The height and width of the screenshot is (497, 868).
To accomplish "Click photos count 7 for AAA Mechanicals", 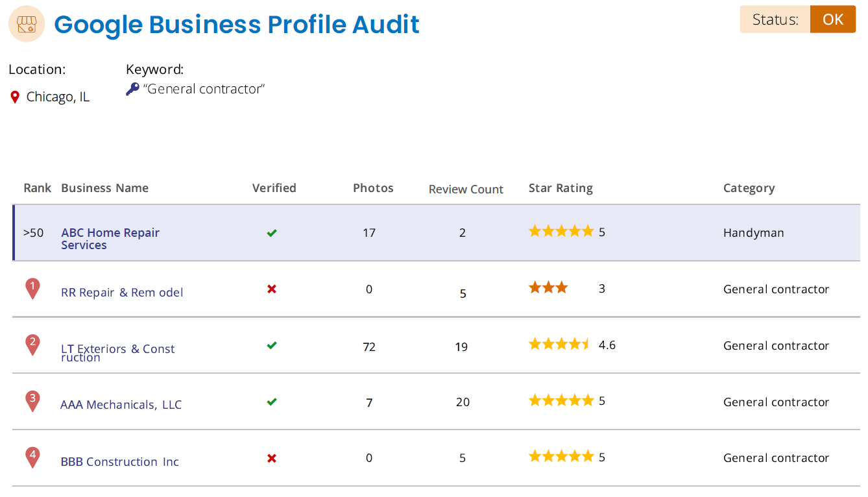I will 369,403.
